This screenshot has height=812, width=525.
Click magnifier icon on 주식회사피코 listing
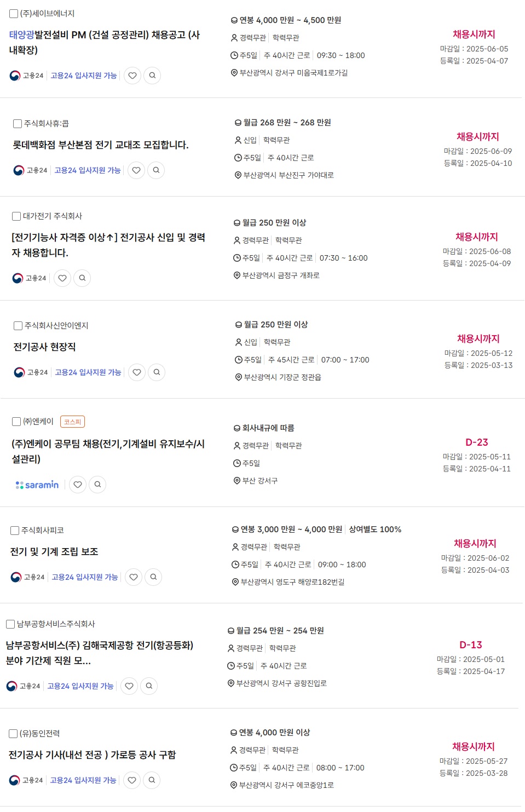click(x=153, y=577)
